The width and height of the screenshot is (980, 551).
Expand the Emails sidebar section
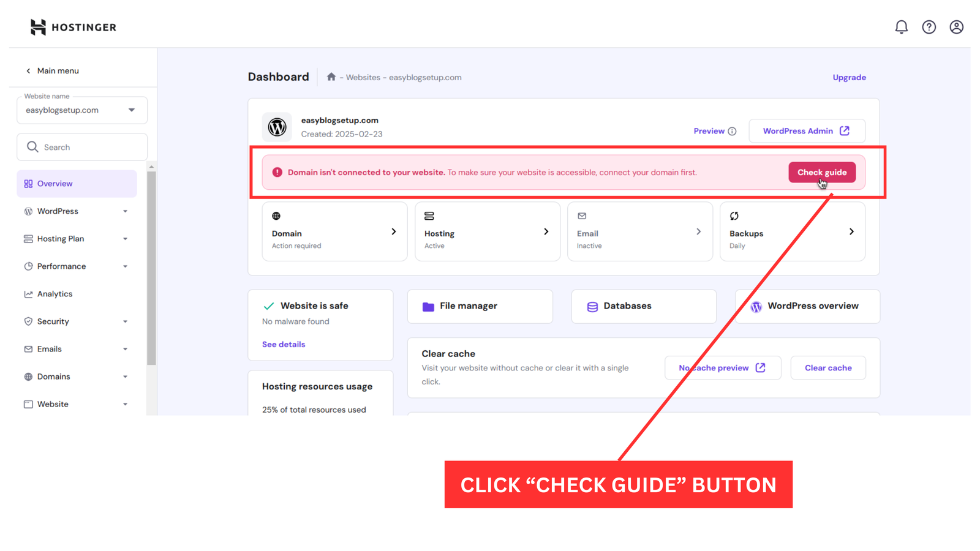tap(125, 349)
